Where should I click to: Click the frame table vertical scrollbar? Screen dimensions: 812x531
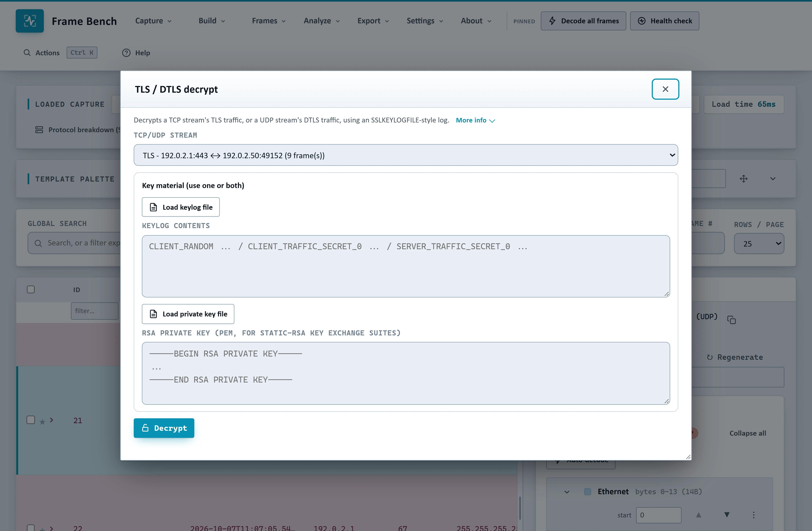click(x=520, y=508)
